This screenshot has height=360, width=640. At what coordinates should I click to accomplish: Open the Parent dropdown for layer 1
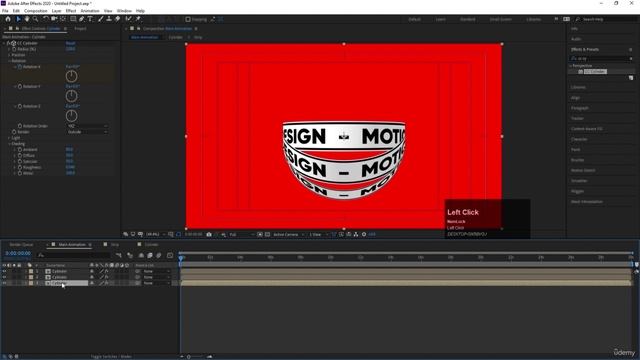[156, 271]
